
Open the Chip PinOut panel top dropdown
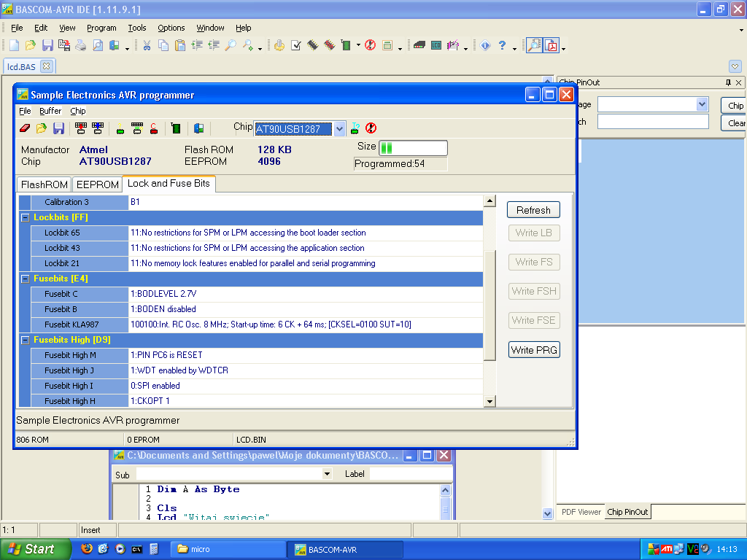(701, 104)
